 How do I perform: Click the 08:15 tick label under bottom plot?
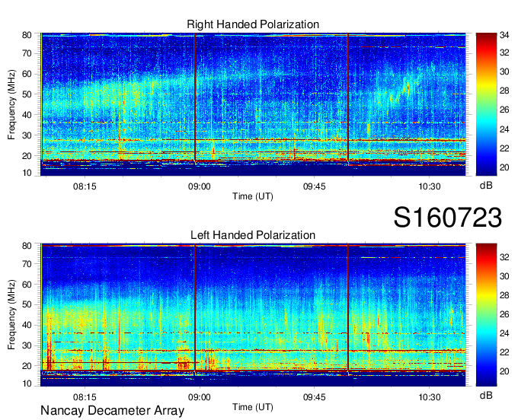[85, 397]
